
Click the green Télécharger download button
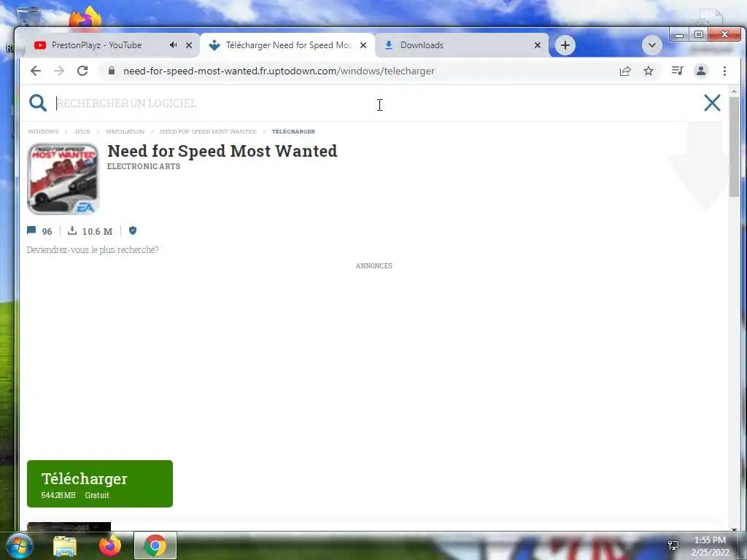(x=99, y=483)
